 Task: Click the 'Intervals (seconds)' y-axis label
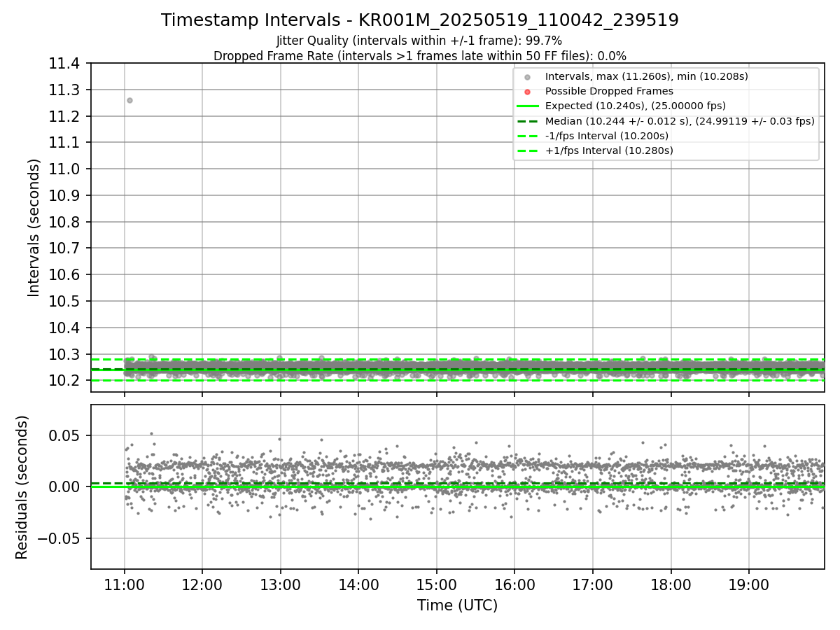34,227
